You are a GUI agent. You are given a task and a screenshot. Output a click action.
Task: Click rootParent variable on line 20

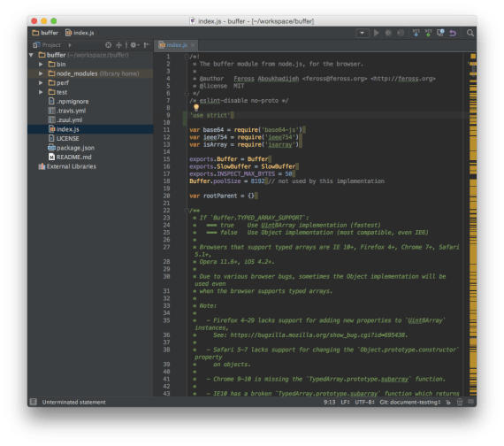tap(220, 196)
